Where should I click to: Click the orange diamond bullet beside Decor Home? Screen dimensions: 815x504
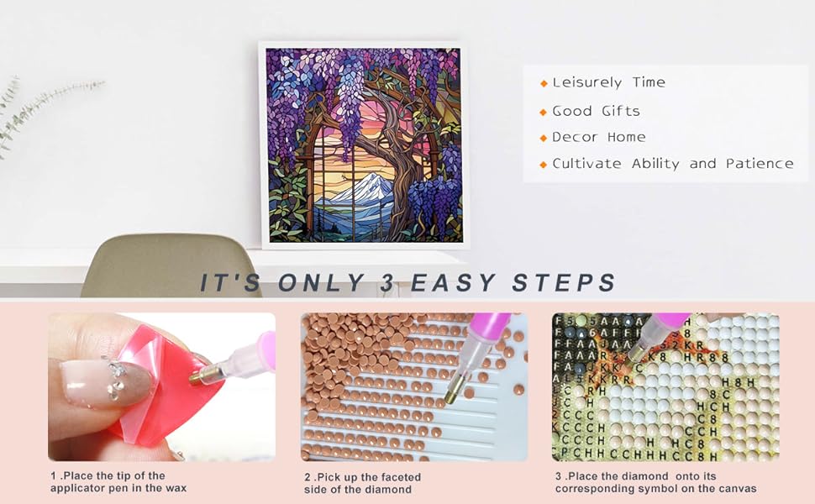pos(544,139)
